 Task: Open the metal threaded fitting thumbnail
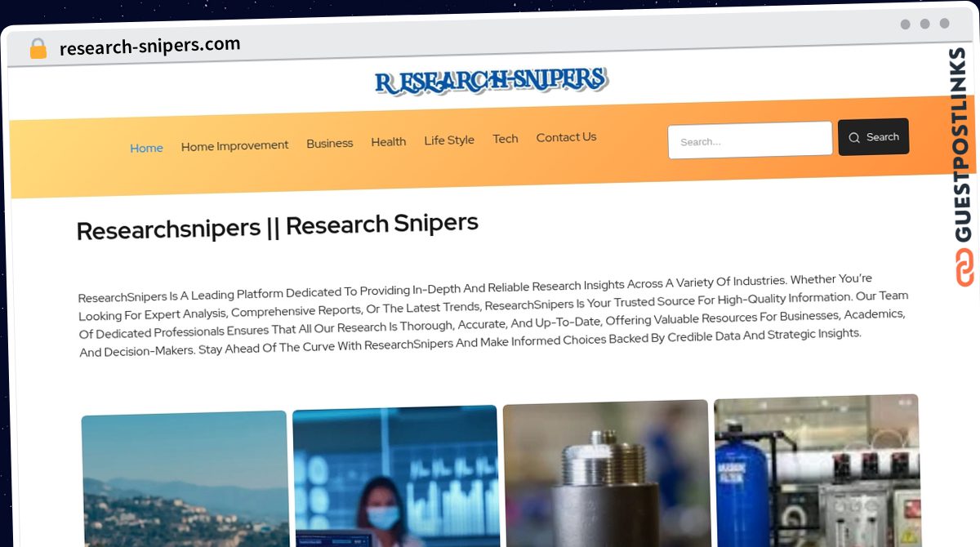pyautogui.click(x=606, y=474)
